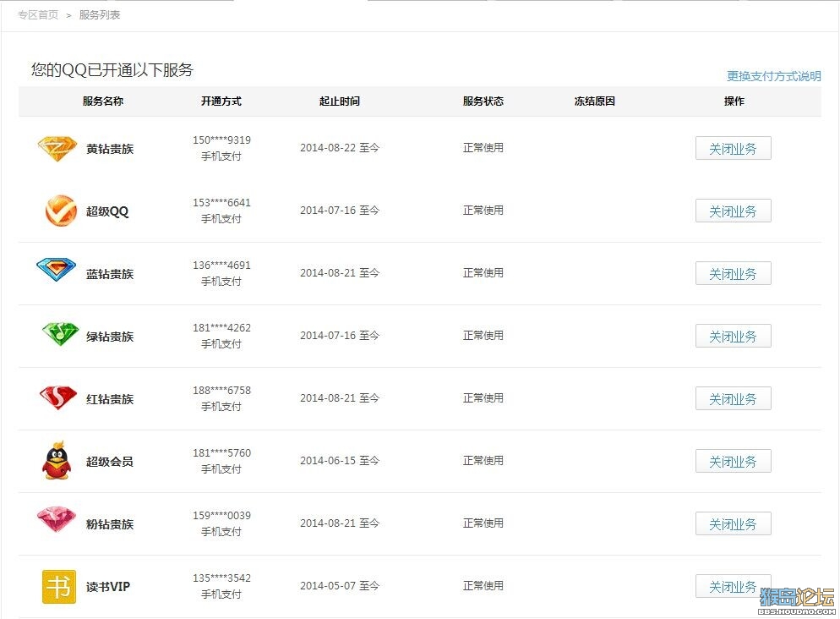Close the 超级会员 service with 关闭业务

(733, 461)
